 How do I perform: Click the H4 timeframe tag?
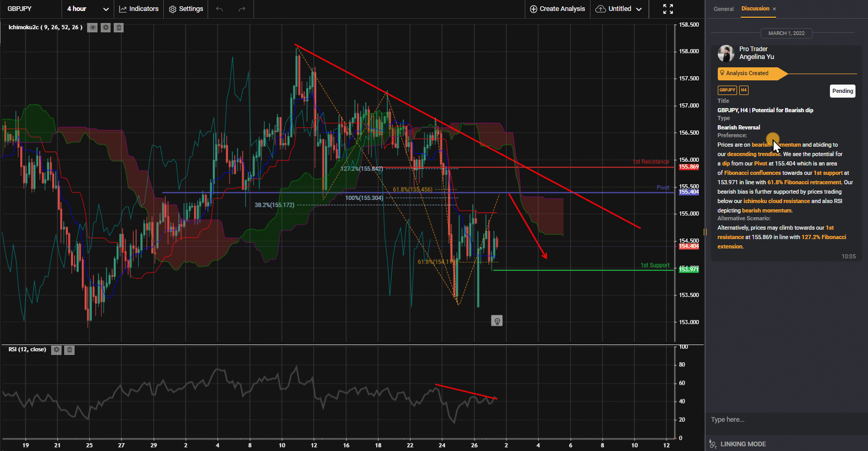click(744, 90)
